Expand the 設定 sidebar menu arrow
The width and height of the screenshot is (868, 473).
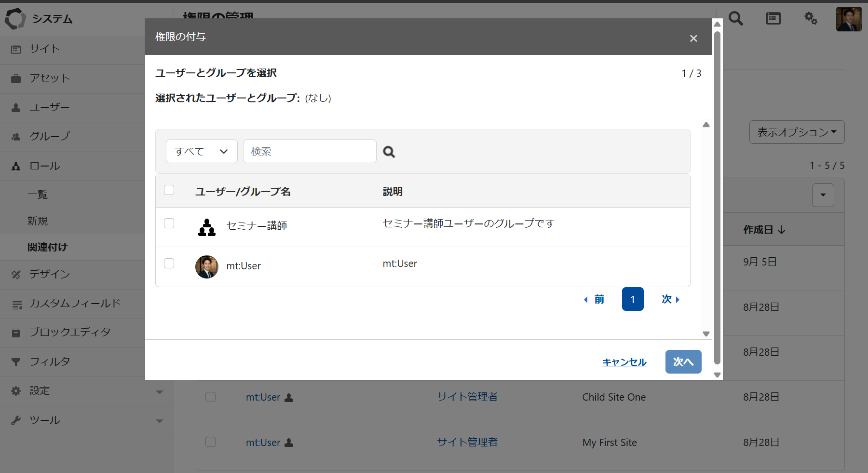[x=160, y=392]
